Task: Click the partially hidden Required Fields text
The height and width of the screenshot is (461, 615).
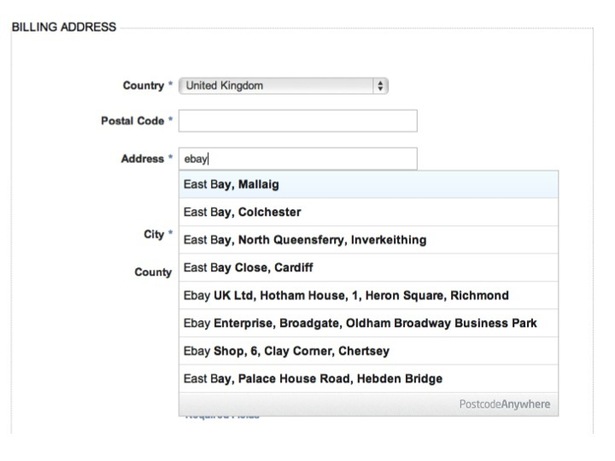Action: pos(222,416)
